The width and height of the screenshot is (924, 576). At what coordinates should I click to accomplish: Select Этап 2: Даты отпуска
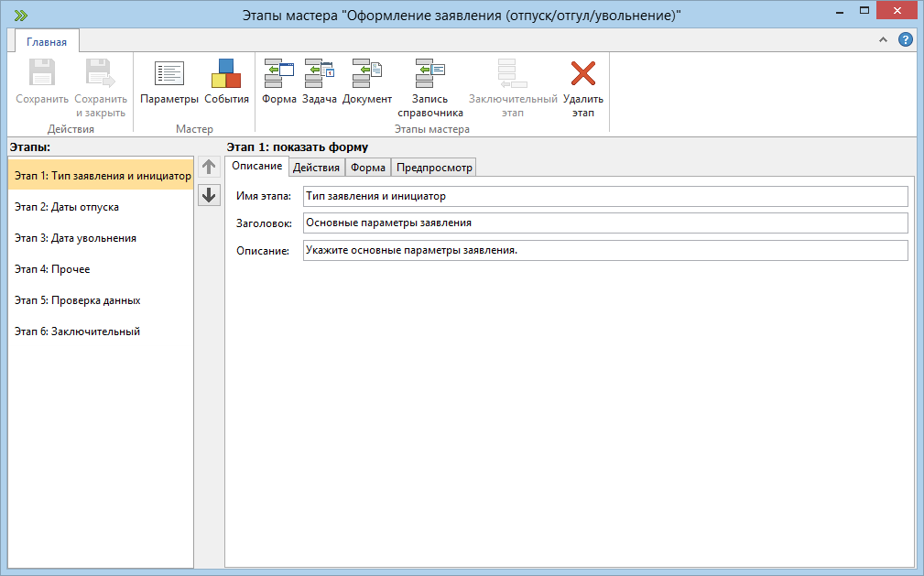pyautogui.click(x=101, y=206)
